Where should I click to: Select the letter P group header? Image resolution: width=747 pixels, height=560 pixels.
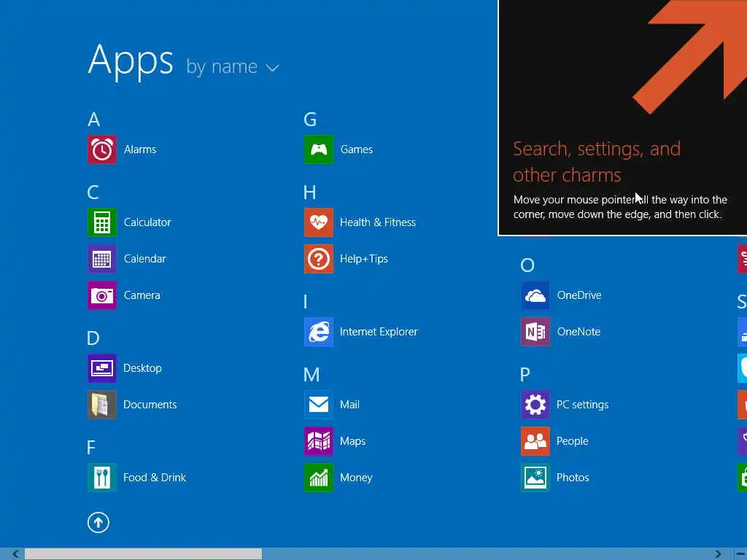[525, 375]
